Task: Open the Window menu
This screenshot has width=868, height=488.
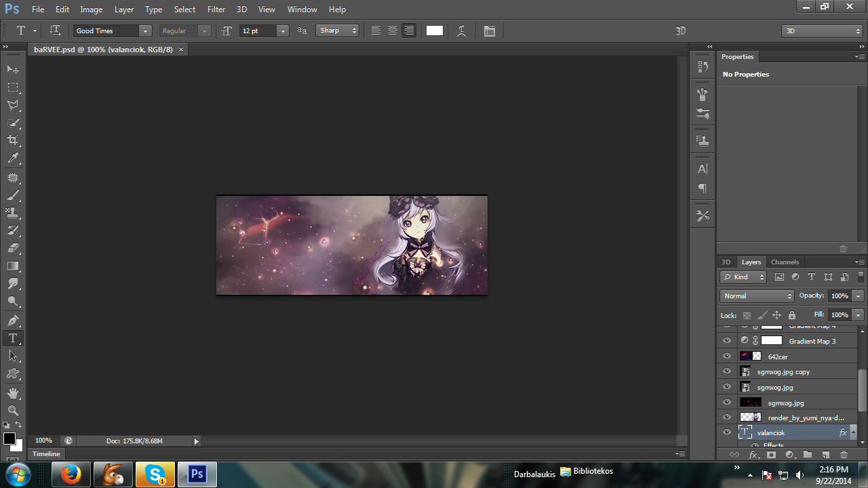Action: pos(302,9)
